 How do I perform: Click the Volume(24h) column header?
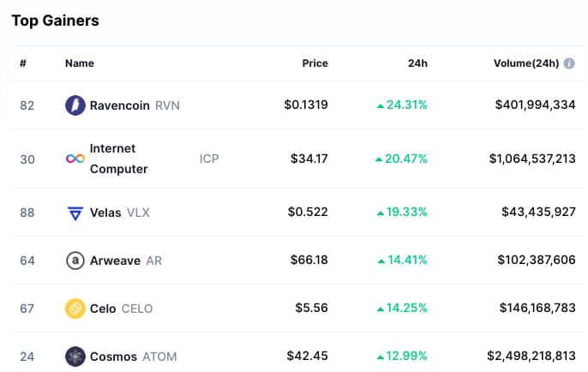(525, 63)
